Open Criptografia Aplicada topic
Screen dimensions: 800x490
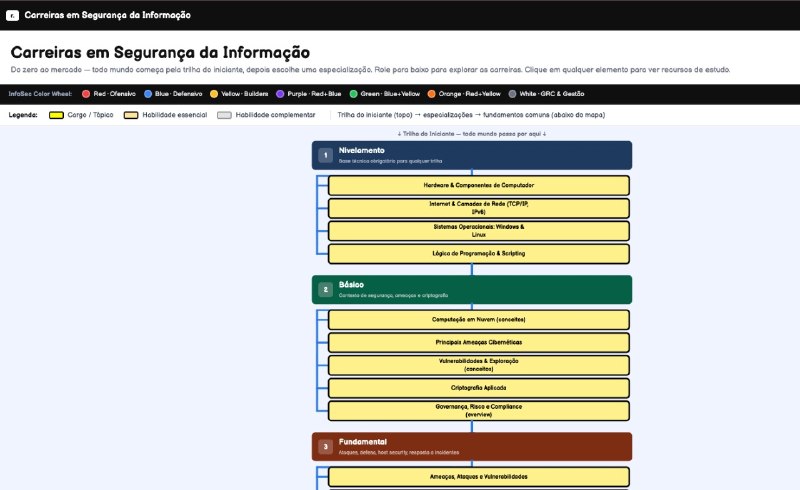click(x=479, y=388)
